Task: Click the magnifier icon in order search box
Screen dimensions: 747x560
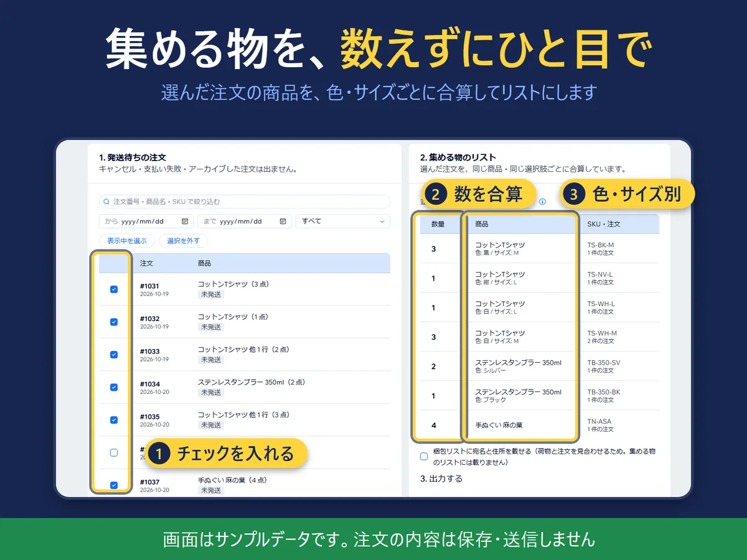Action: (106, 202)
